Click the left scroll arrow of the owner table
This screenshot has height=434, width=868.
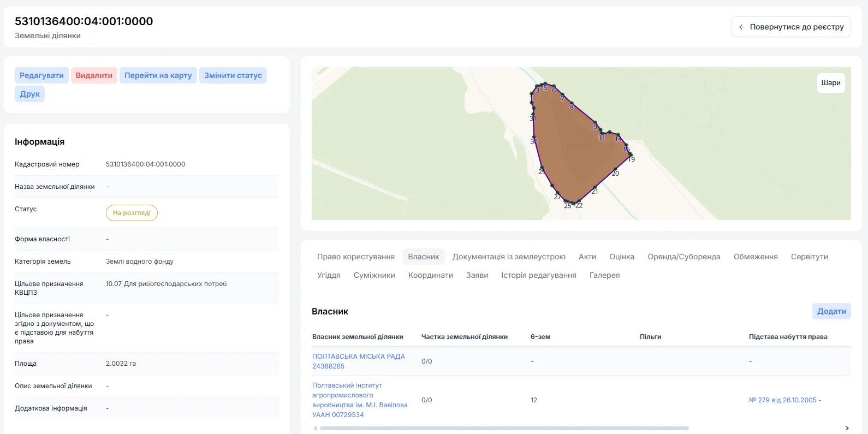(x=315, y=429)
